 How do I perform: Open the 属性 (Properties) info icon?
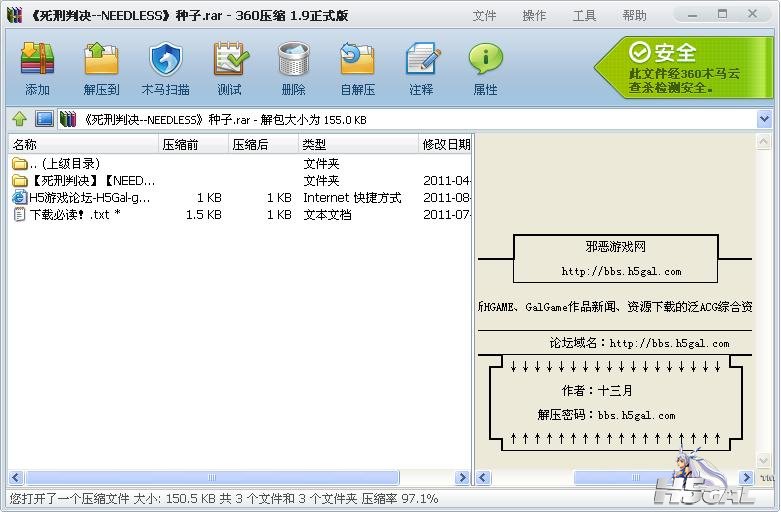pyautogui.click(x=485, y=66)
